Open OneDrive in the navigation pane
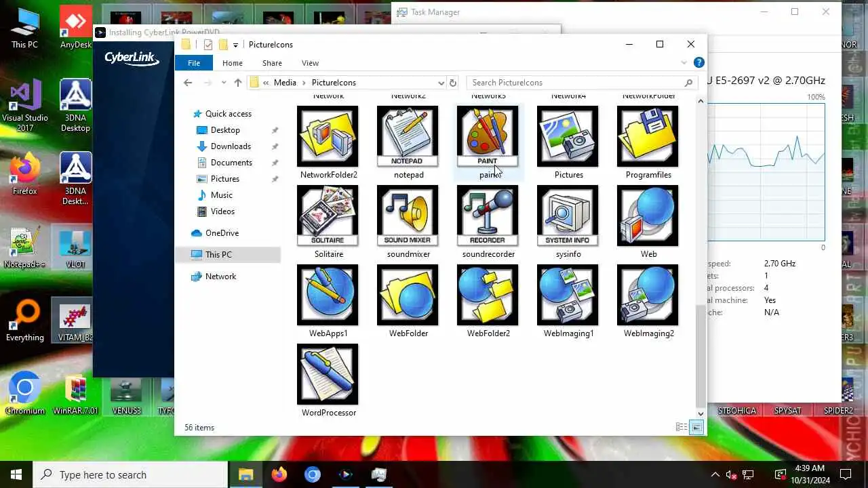The height and width of the screenshot is (488, 868). pyautogui.click(x=222, y=233)
